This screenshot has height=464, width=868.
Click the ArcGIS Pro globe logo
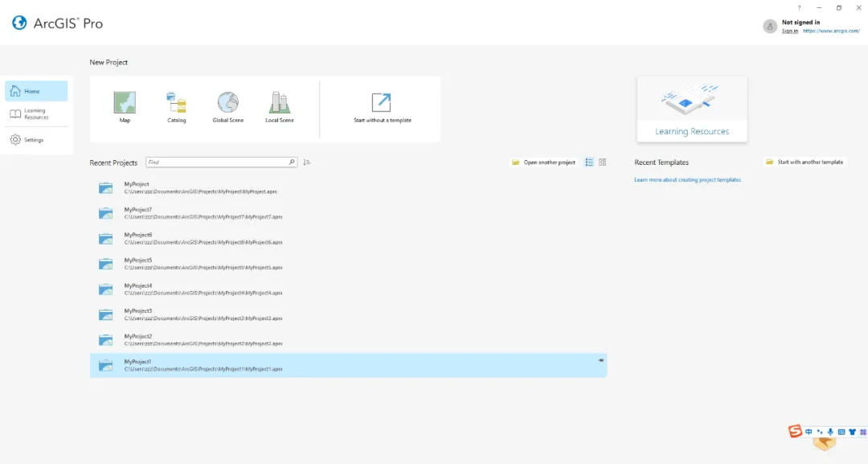coord(19,23)
